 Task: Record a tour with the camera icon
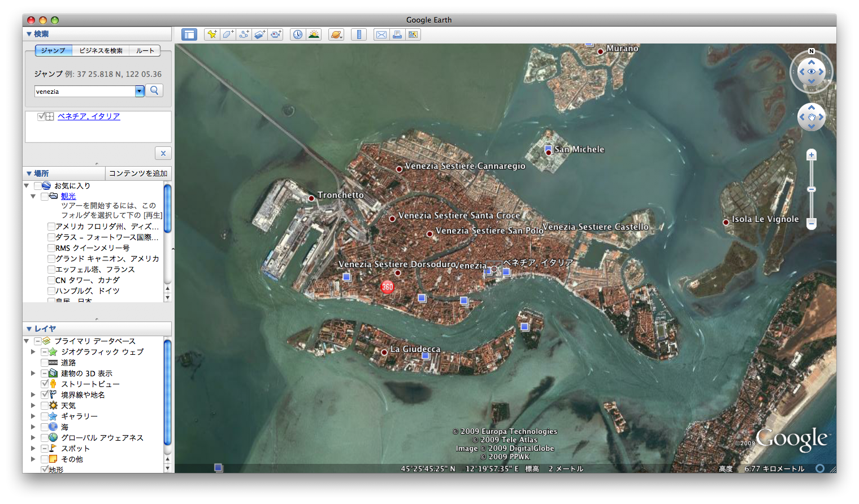pyautogui.click(x=275, y=34)
